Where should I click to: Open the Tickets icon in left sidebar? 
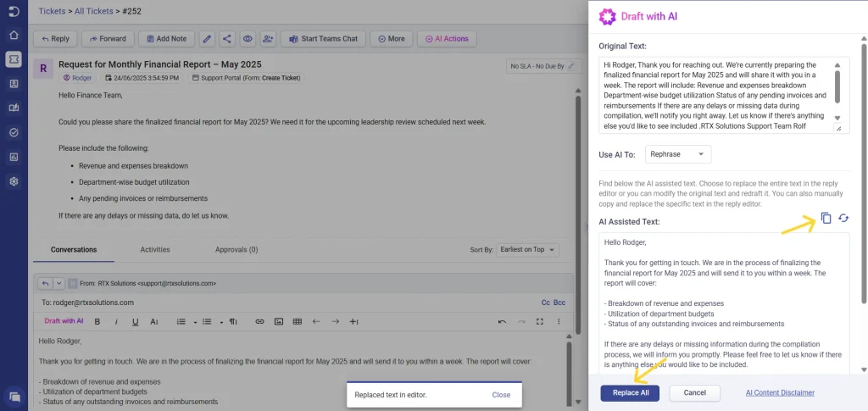click(x=14, y=59)
